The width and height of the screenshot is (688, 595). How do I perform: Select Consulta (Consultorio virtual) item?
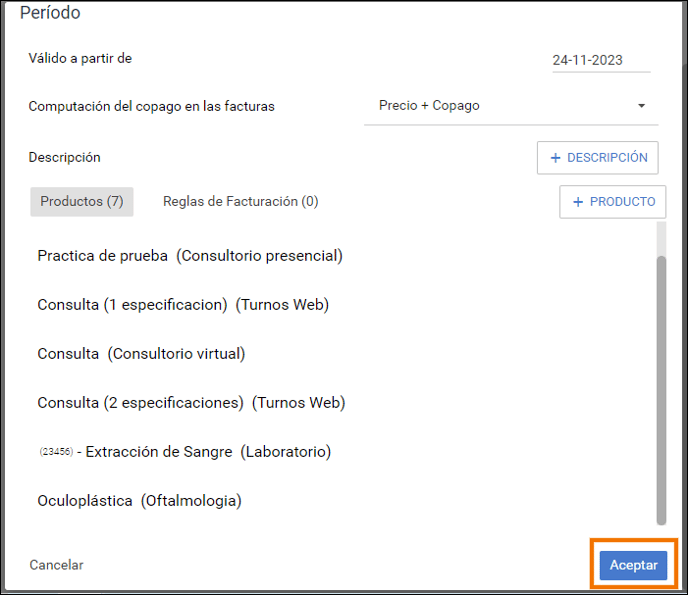tap(141, 354)
